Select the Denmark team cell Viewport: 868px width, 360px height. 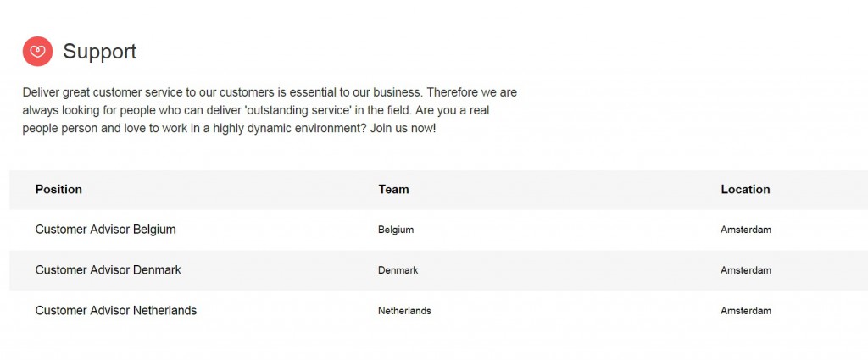[x=398, y=270]
